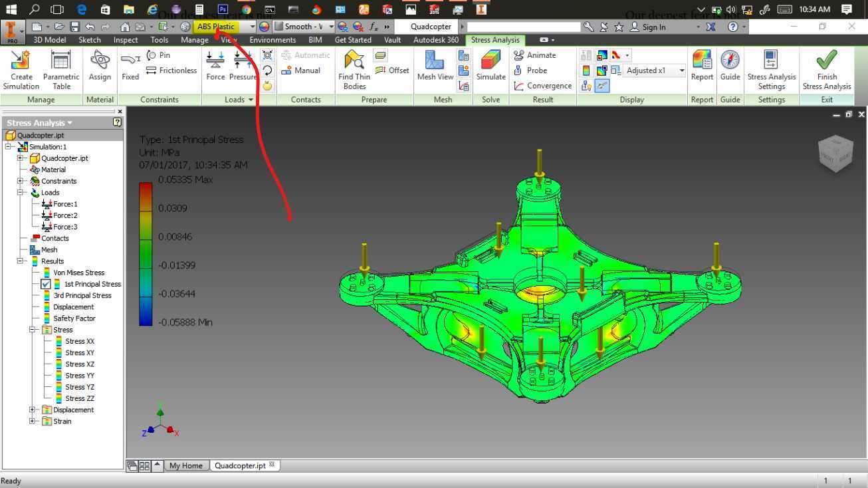Expand the Strain results folder
Screen dimensions: 868x488
coord(33,421)
